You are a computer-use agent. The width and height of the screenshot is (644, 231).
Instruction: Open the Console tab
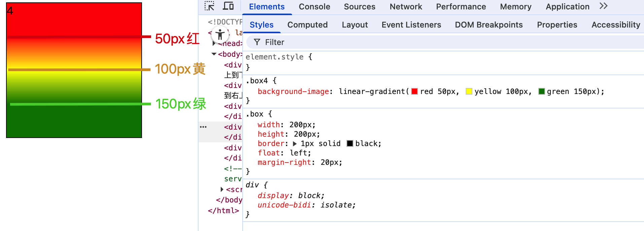(x=314, y=7)
